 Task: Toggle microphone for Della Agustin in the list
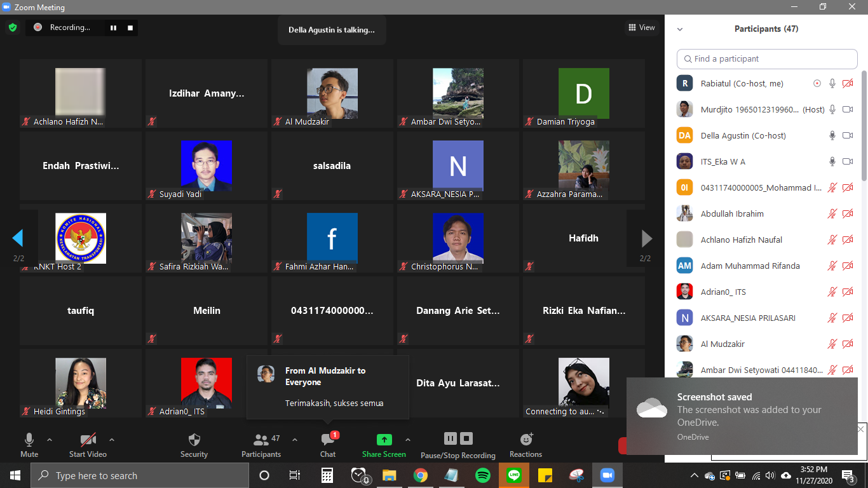(x=832, y=136)
